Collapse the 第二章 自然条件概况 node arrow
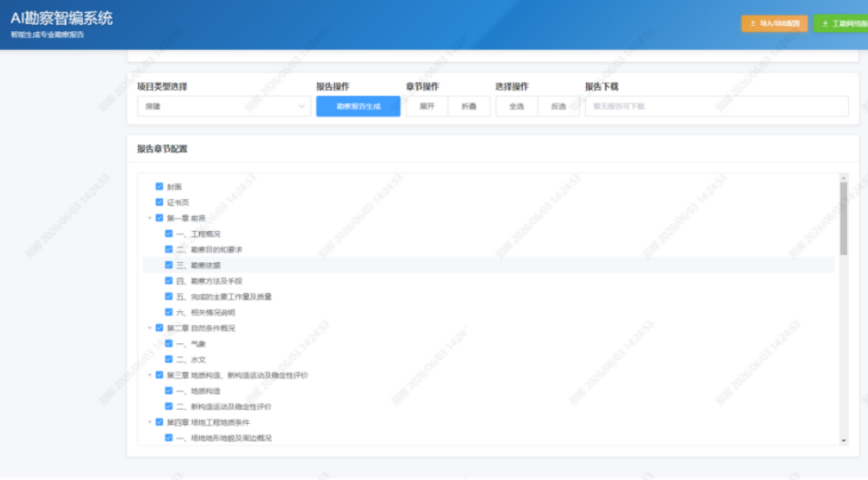The image size is (868, 480). coord(149,328)
